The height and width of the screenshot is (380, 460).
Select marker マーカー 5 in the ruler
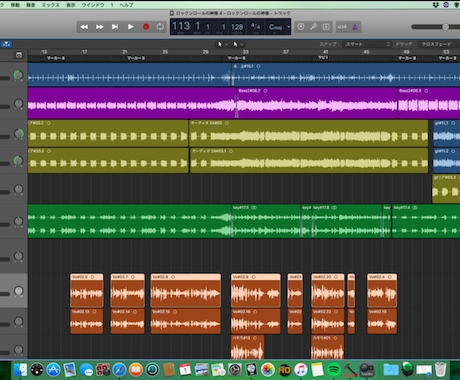coord(136,58)
